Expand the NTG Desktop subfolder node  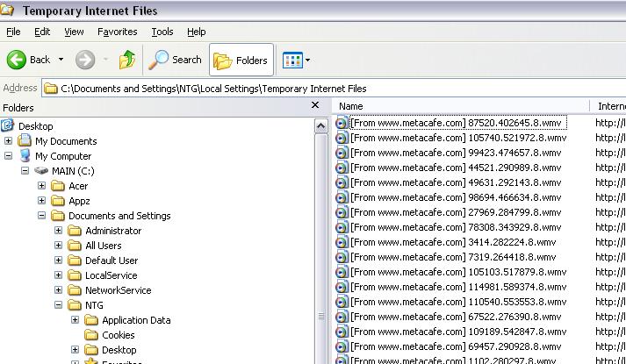point(75,349)
